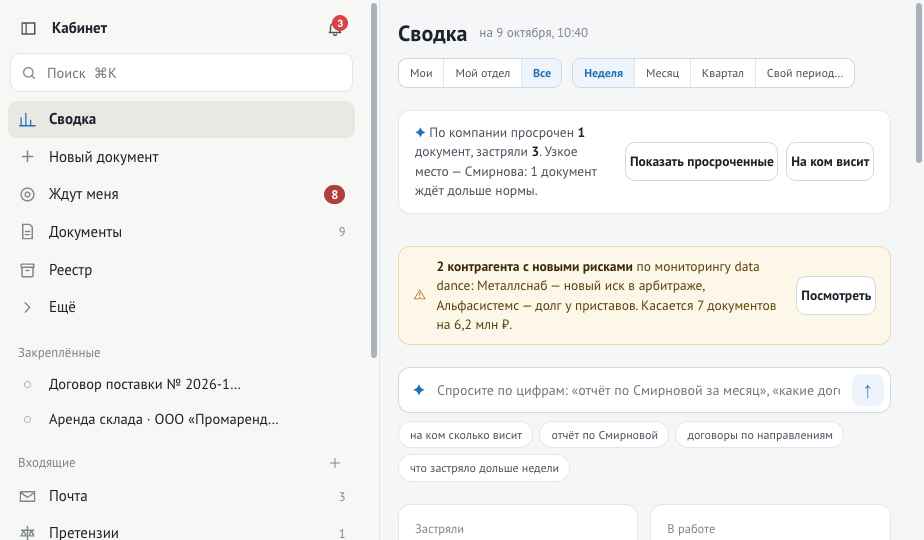Open Претензии section
The width and height of the screenshot is (924, 540).
(182, 533)
